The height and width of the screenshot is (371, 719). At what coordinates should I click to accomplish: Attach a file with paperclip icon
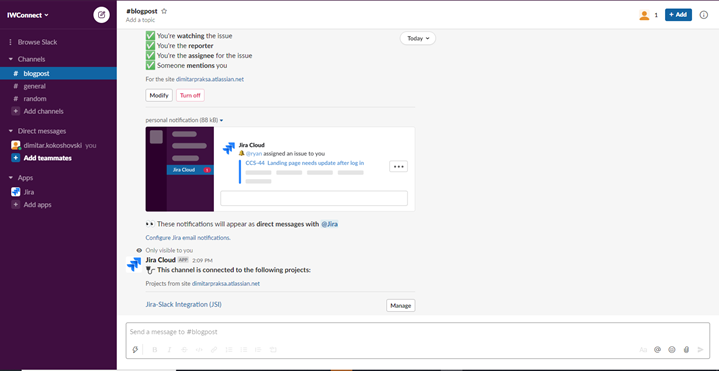pos(686,349)
